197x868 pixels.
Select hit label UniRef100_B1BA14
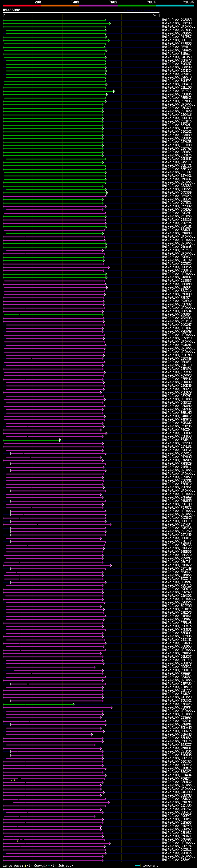click(x=177, y=54)
